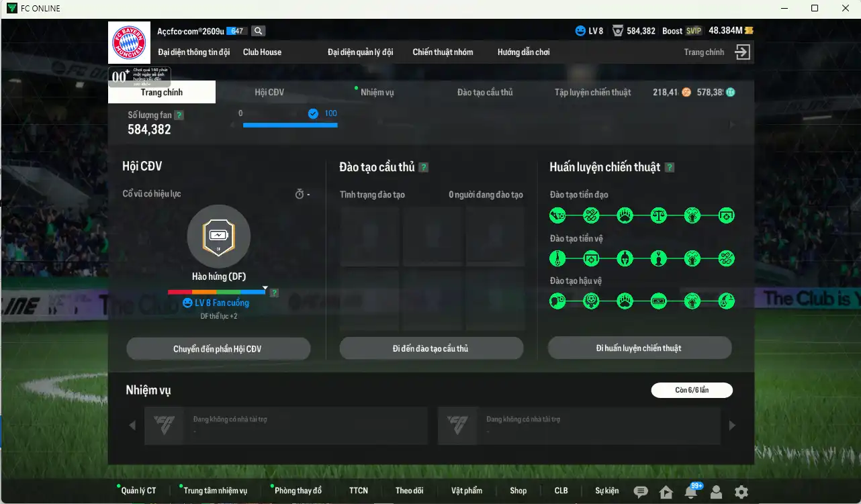The image size is (861, 504).
Task: Open the chat bubble icon in bottom bar
Action: [641, 492]
